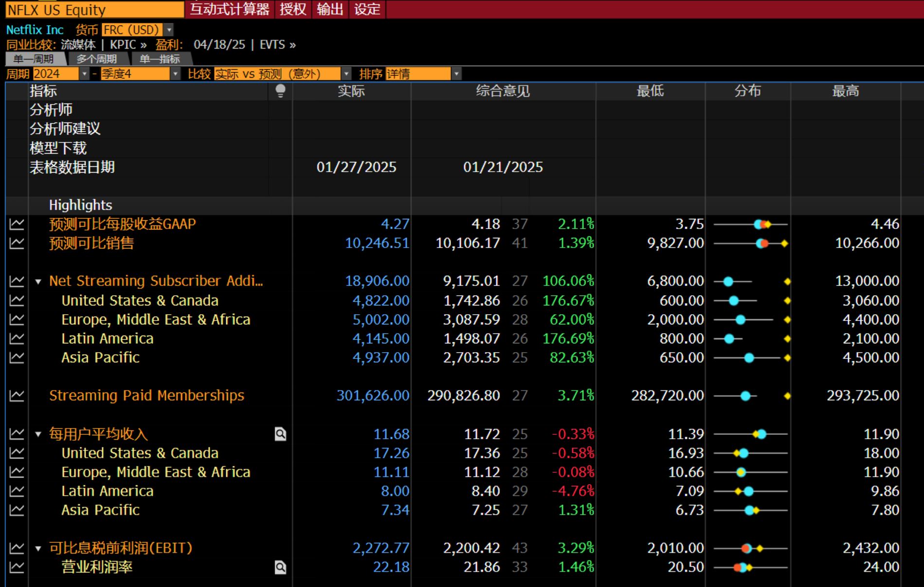924x587 pixels.
Task: Collapse the 可比息税前利润(EBIT) group
Action: point(38,549)
